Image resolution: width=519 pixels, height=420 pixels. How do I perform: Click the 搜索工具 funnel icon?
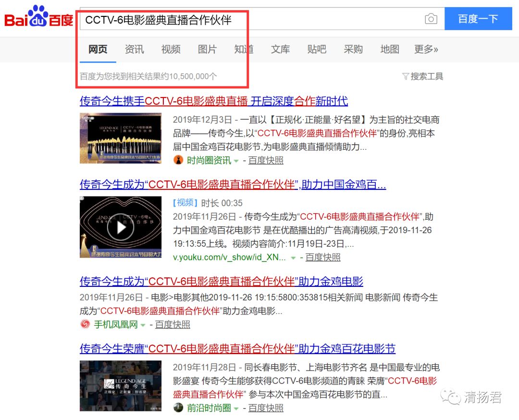coord(406,76)
